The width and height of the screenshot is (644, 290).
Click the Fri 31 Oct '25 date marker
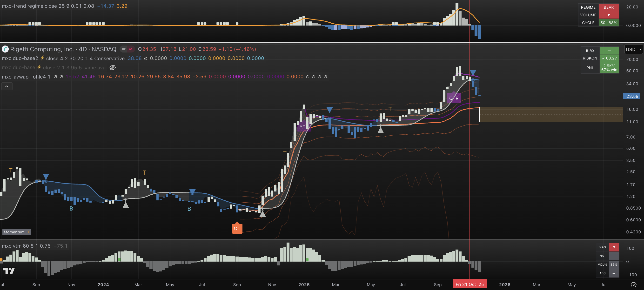pyautogui.click(x=470, y=284)
